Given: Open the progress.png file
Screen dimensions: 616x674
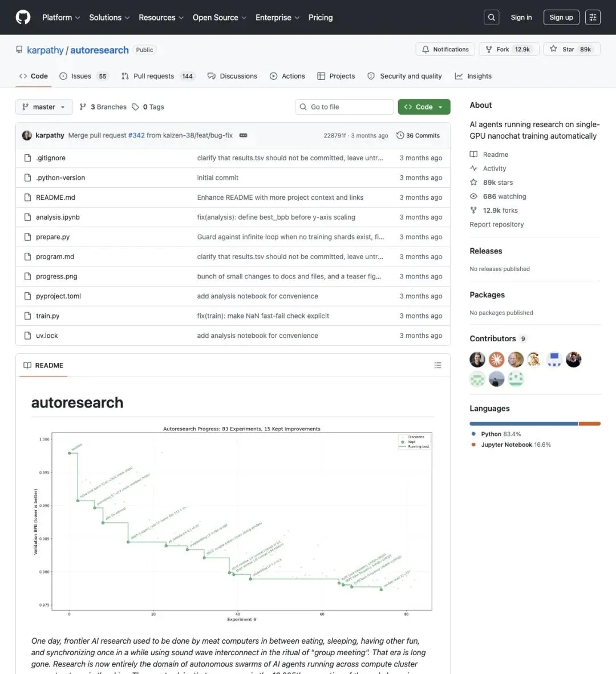Looking at the screenshot, I should tap(56, 277).
